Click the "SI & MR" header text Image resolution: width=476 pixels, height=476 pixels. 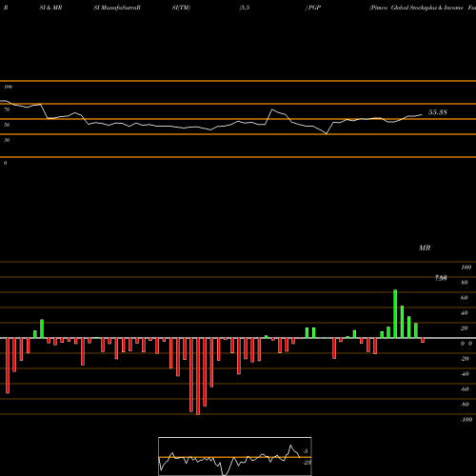point(50,8)
